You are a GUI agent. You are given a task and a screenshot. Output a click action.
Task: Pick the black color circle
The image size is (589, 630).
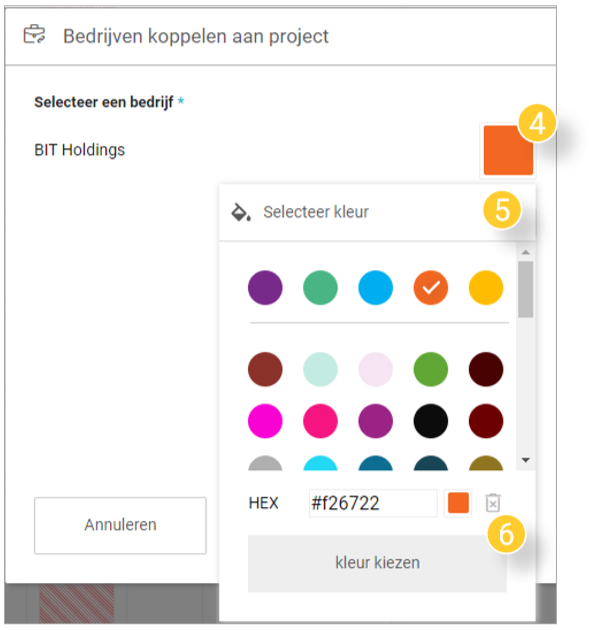pos(431,421)
